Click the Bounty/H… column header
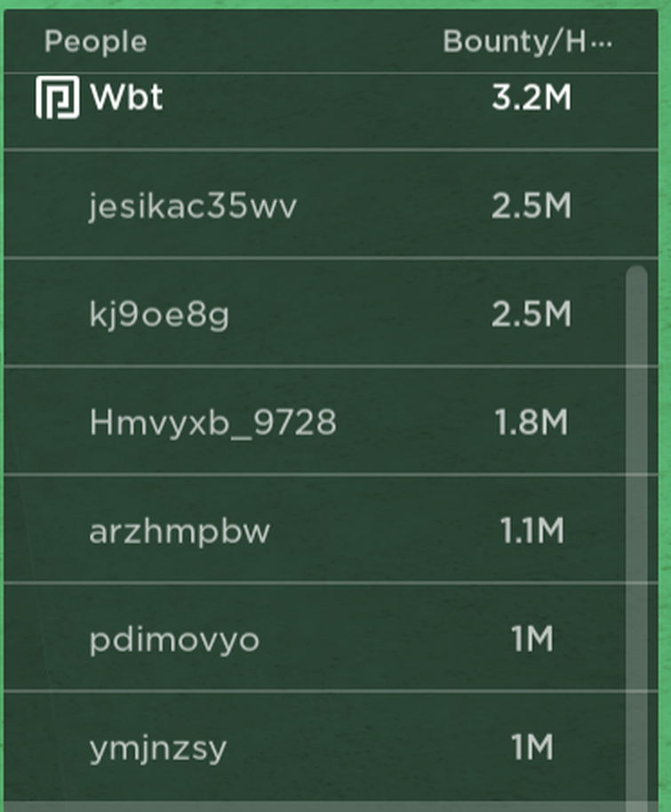This screenshot has width=671, height=812. (527, 42)
